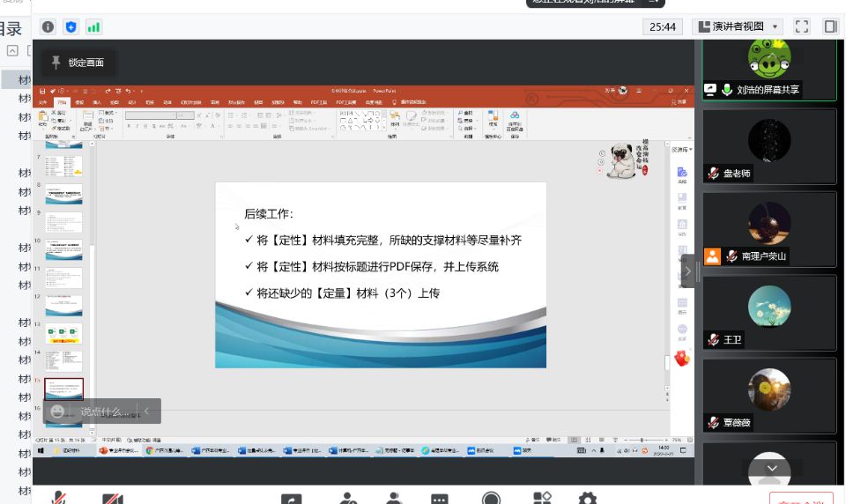
Task: Click the 说点什么 chat input
Action: pos(105,411)
